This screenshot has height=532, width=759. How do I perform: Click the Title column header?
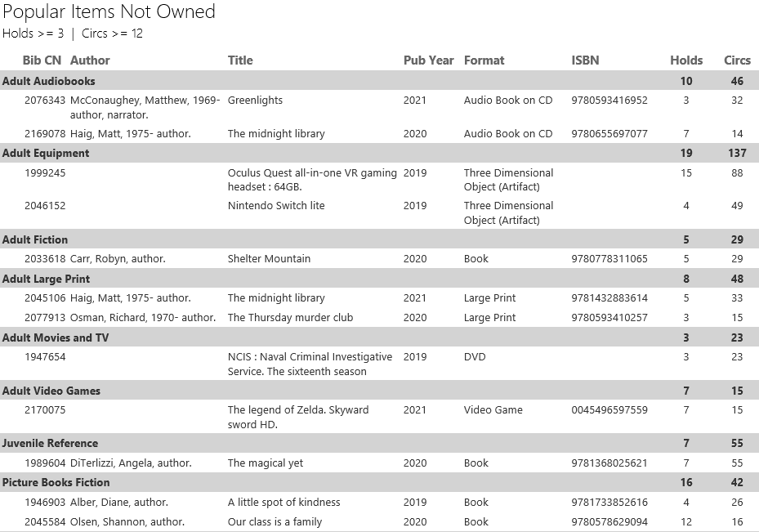240,60
